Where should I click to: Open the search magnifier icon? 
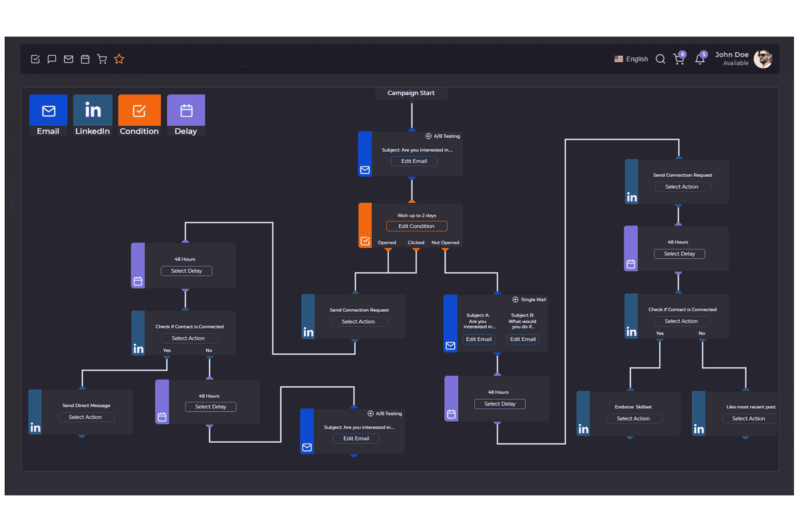click(660, 59)
